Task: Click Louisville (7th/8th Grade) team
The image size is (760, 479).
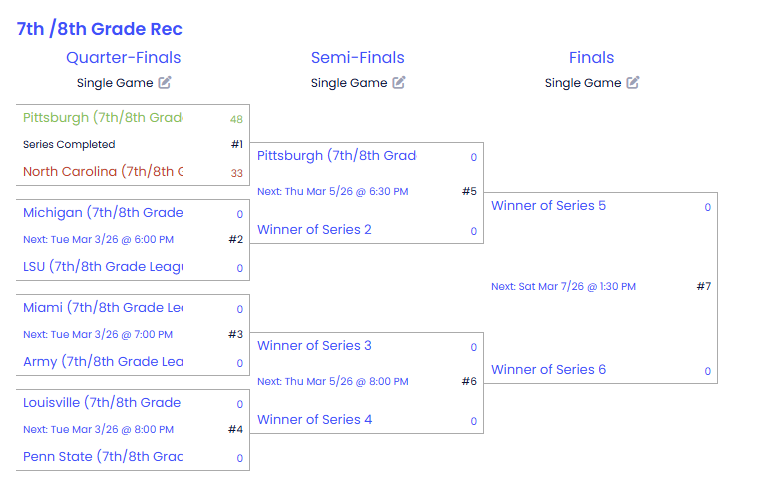Action: [102, 403]
